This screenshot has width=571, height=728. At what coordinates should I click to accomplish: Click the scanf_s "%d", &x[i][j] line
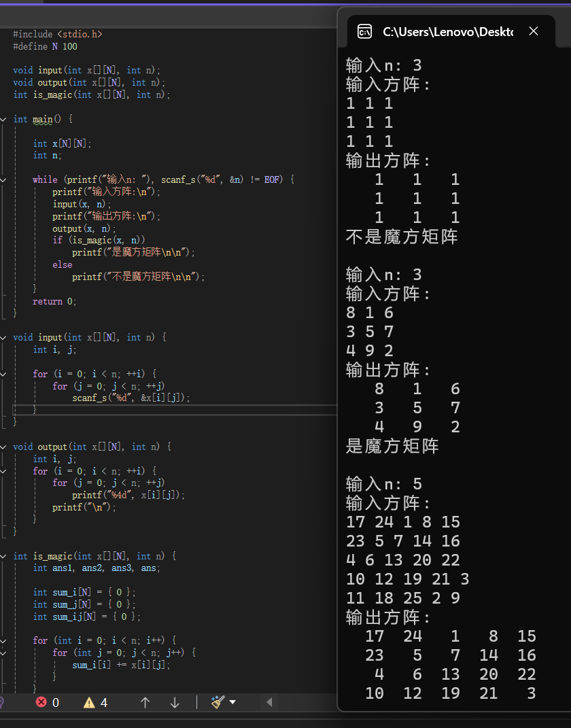131,398
